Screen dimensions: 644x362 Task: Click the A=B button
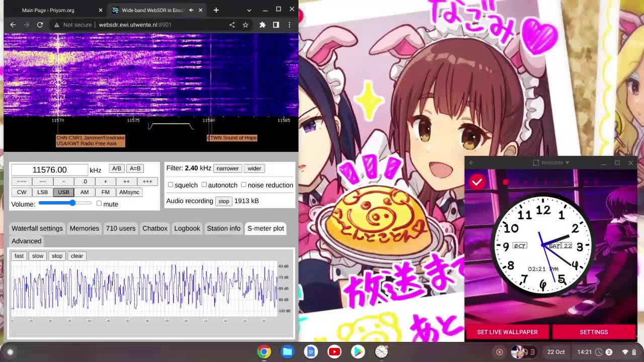click(x=135, y=168)
